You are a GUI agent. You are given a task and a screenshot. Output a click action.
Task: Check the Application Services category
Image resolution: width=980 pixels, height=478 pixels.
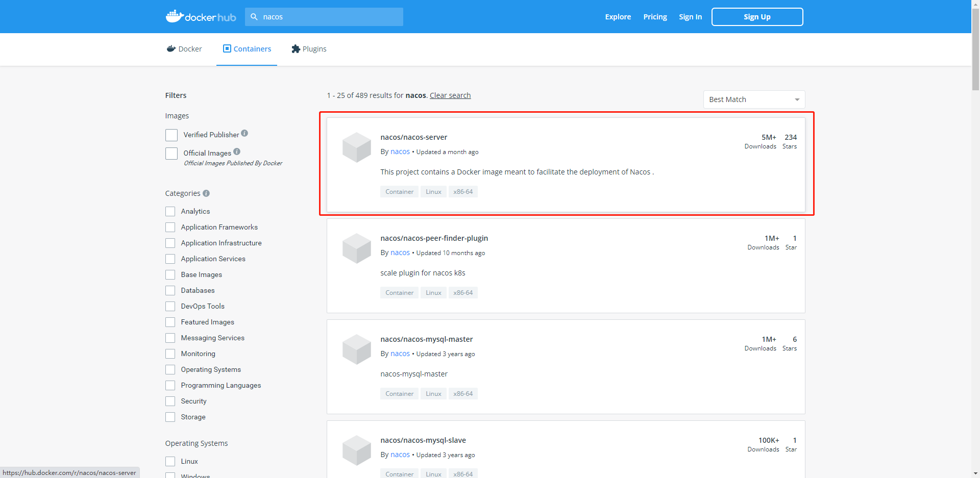pyautogui.click(x=170, y=259)
